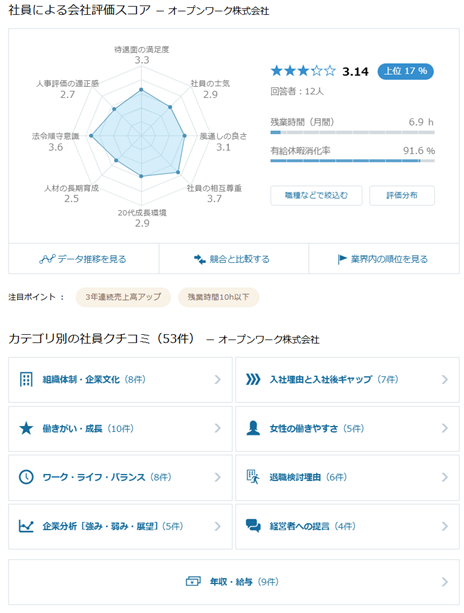Click the exit person icon for 退職検討理由
This screenshot has width=464, height=613.
253,477
